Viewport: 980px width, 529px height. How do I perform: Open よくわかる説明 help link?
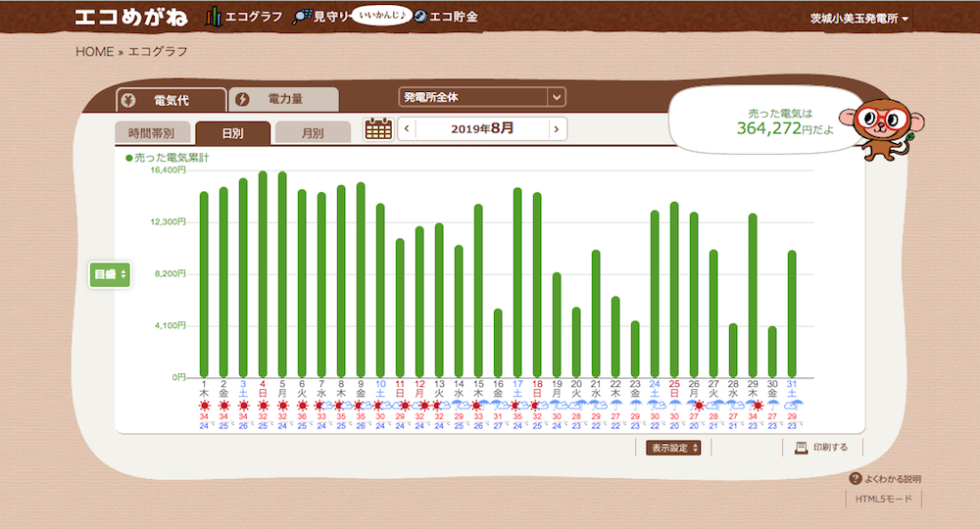click(886, 479)
